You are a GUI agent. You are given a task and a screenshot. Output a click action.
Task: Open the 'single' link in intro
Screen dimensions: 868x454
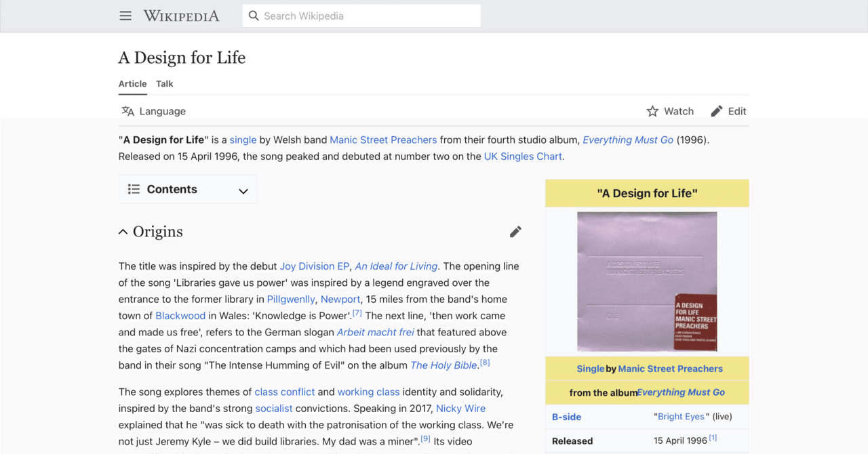(243, 140)
